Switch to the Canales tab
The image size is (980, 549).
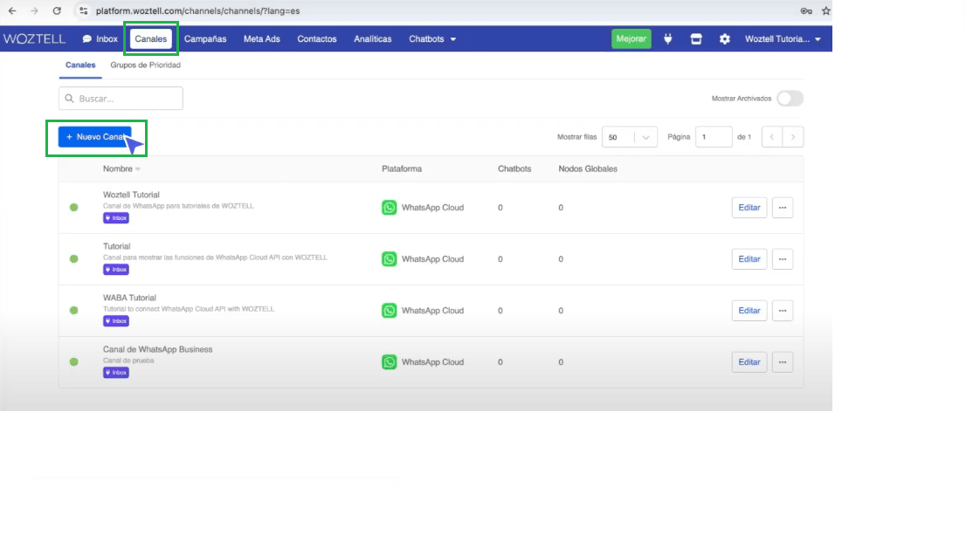point(80,65)
